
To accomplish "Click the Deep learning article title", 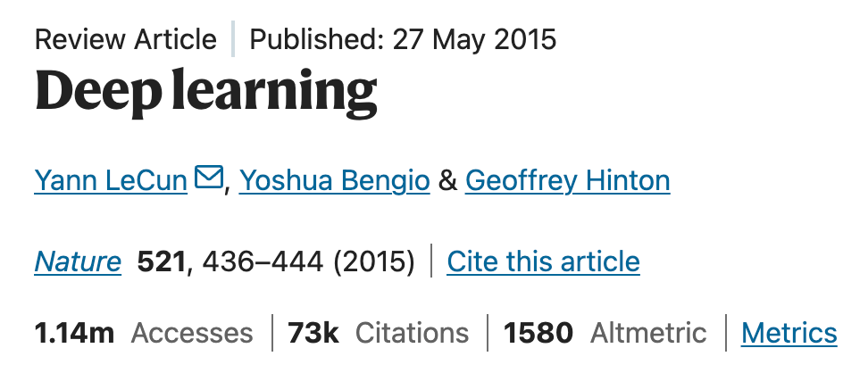I will point(206,91).
